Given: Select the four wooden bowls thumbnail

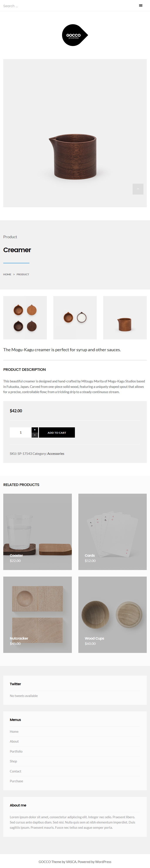Looking at the screenshot, I should click(x=25, y=317).
